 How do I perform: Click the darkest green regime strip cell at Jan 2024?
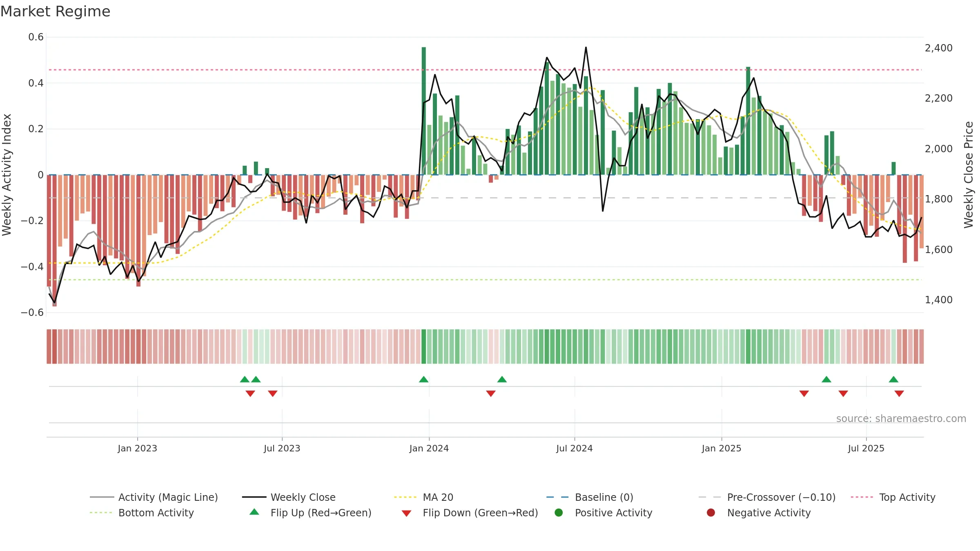424,347
